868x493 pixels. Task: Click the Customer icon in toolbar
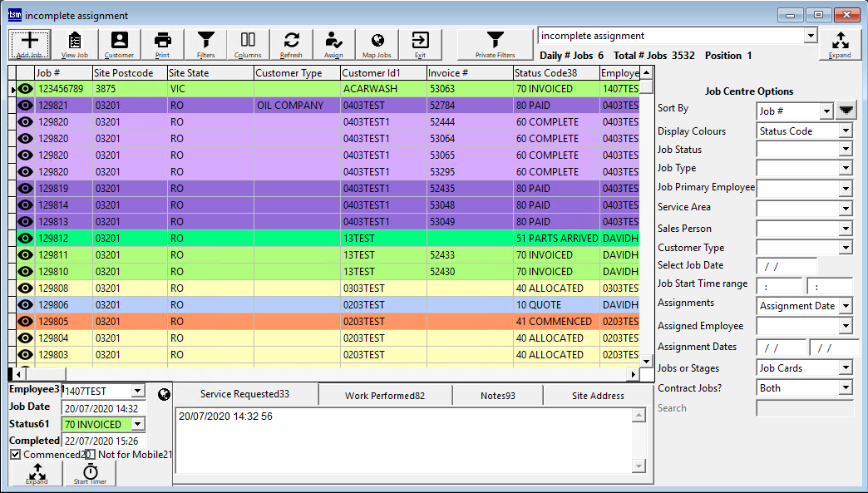point(119,44)
